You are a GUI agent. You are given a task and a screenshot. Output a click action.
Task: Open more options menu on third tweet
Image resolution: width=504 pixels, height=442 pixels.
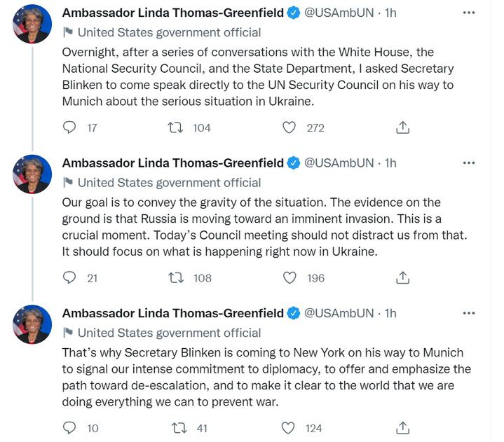pyautogui.click(x=469, y=313)
